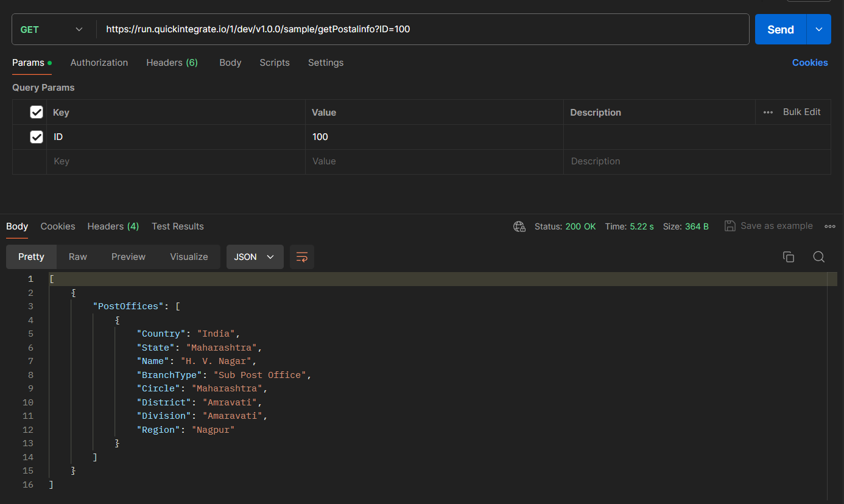The image size is (844, 504).
Task: Click the Status 200 OK indicator
Action: click(x=565, y=226)
